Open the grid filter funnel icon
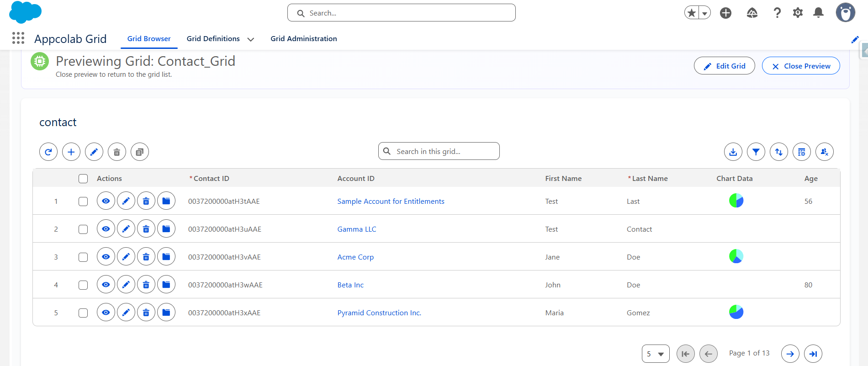Image resolution: width=868 pixels, height=366 pixels. pyautogui.click(x=756, y=152)
